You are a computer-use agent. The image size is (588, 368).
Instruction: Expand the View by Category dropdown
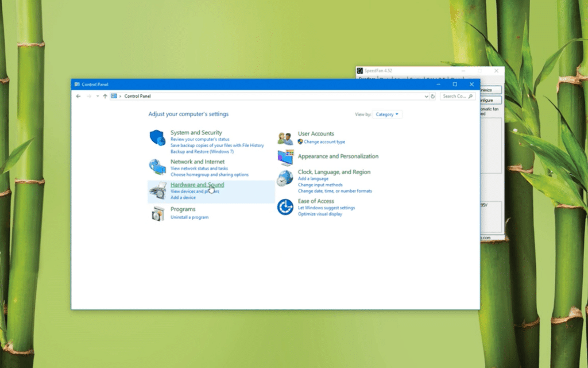[388, 114]
